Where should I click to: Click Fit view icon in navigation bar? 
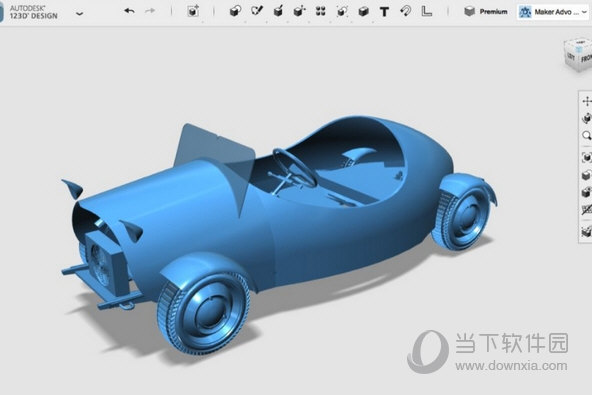click(x=586, y=157)
